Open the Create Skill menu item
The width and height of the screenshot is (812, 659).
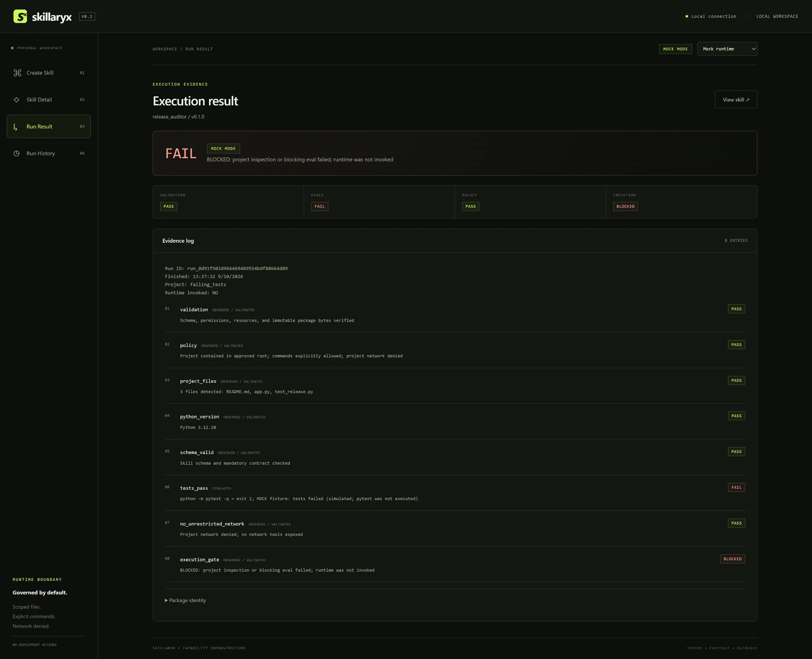click(x=49, y=73)
